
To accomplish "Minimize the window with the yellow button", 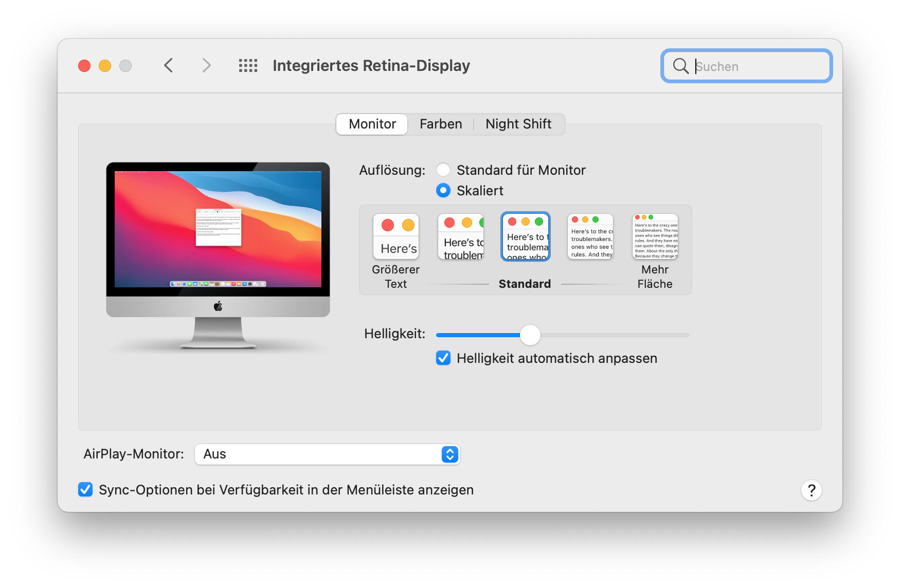I will [105, 66].
